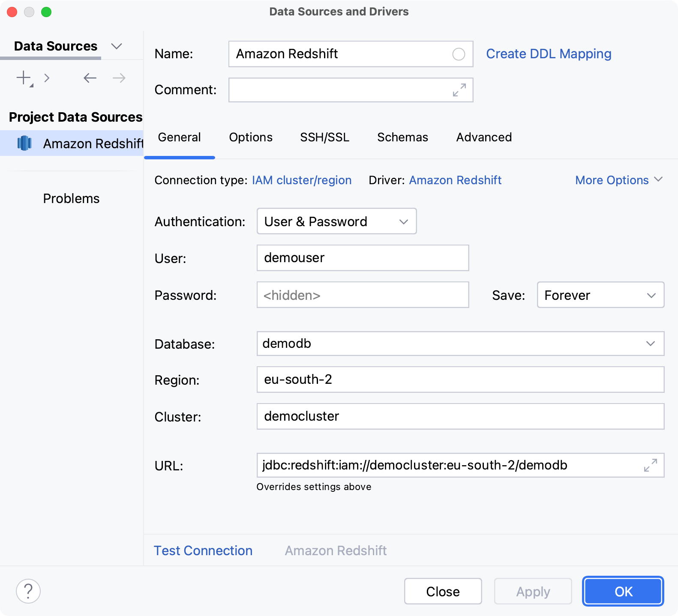
Task: Switch to the SSH/SSL tab
Action: coord(324,138)
